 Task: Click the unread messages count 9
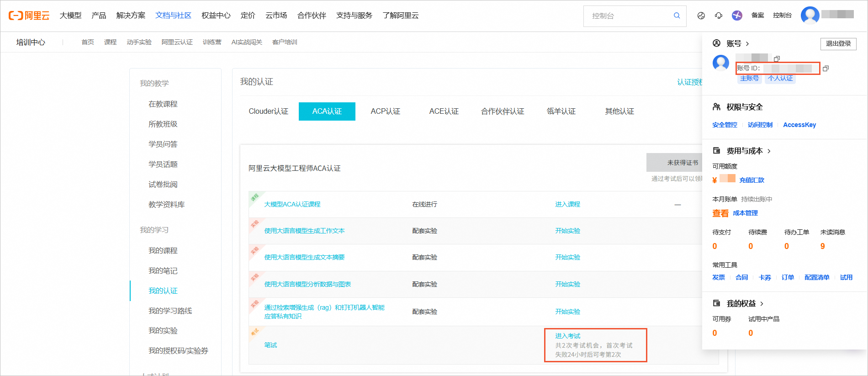coord(823,246)
